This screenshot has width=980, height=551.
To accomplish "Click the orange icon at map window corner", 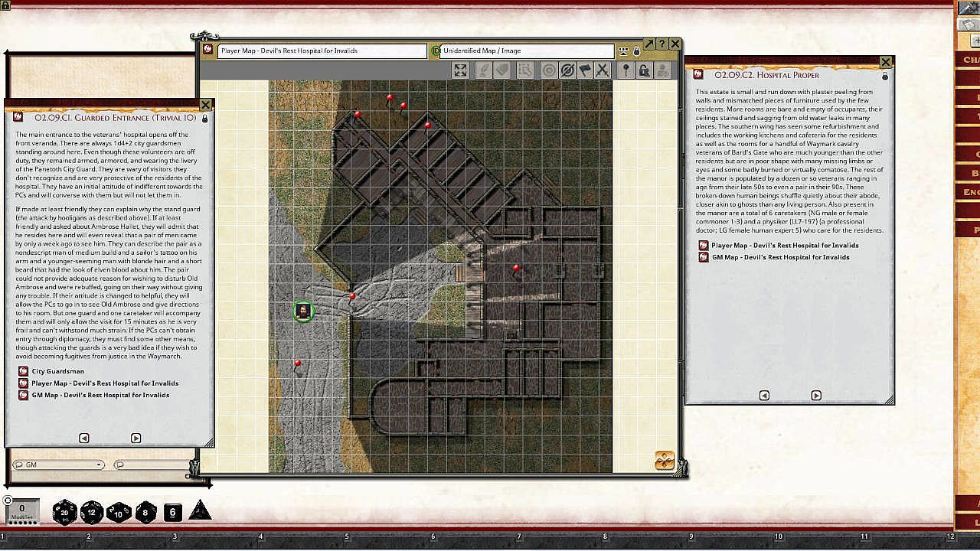I will tap(665, 460).
